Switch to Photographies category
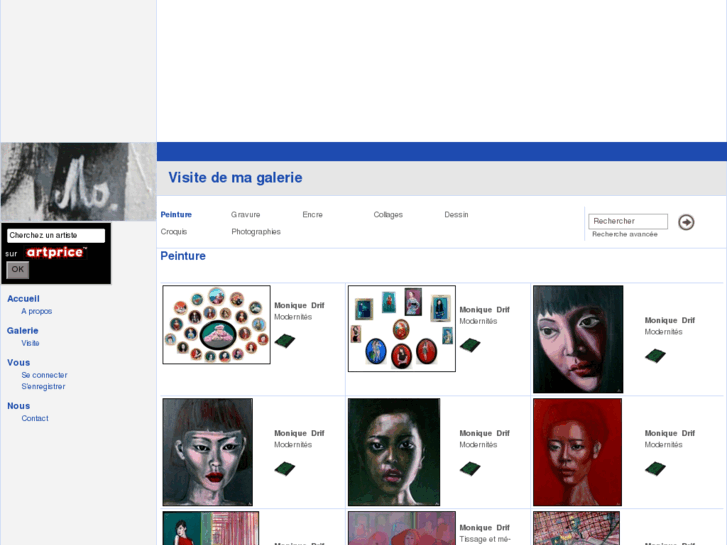The height and width of the screenshot is (545, 727). (x=256, y=231)
